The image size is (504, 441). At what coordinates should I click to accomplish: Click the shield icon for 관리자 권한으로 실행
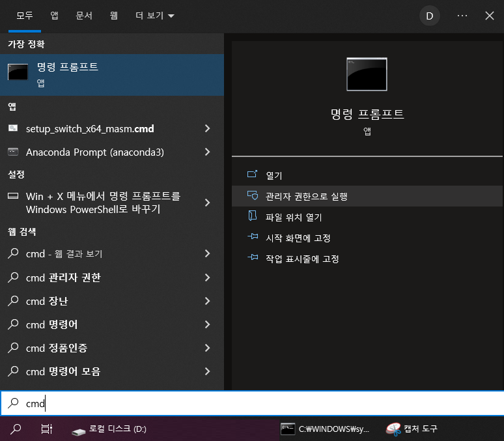click(x=253, y=195)
